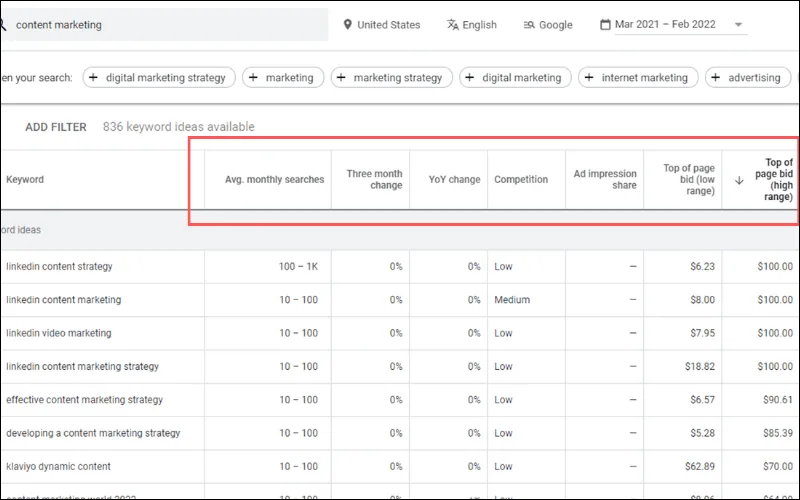Sort by the Top of page bid (low range) column

click(689, 180)
